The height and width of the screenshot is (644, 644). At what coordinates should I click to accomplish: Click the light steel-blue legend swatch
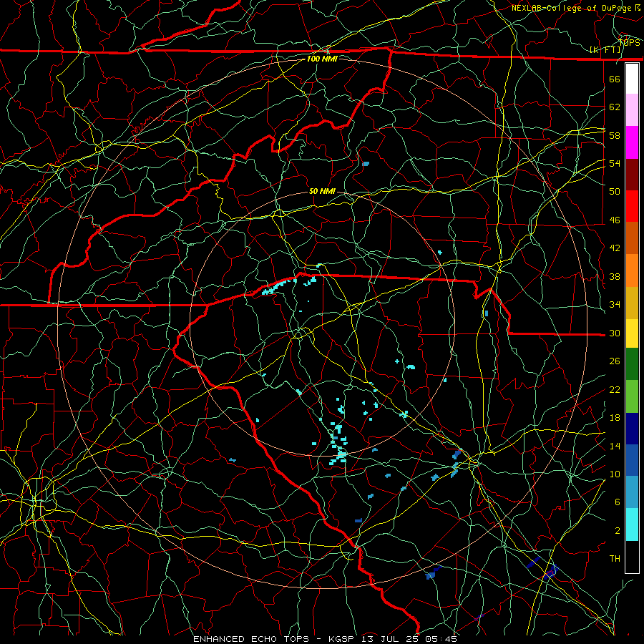pos(632,492)
